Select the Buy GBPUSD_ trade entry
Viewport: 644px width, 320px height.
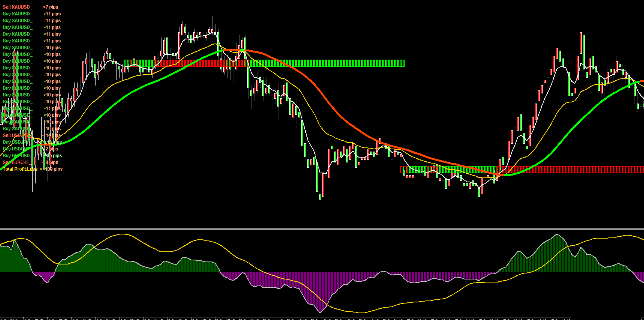(32, 156)
